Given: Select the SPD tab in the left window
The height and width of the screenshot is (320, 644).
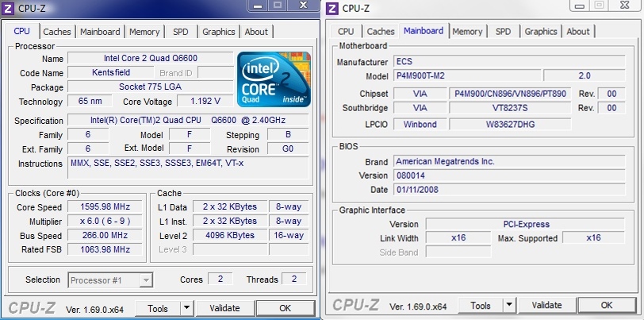Looking at the screenshot, I should [x=181, y=32].
